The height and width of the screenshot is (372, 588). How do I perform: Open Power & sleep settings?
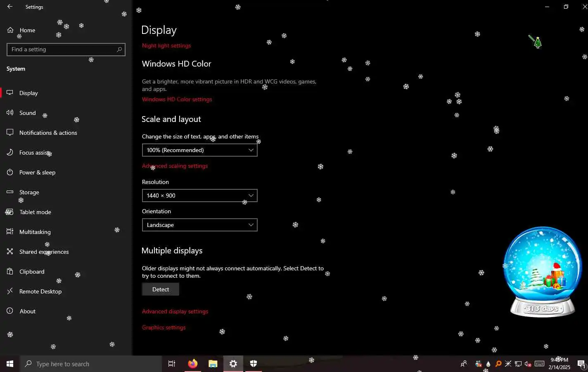pos(66,172)
